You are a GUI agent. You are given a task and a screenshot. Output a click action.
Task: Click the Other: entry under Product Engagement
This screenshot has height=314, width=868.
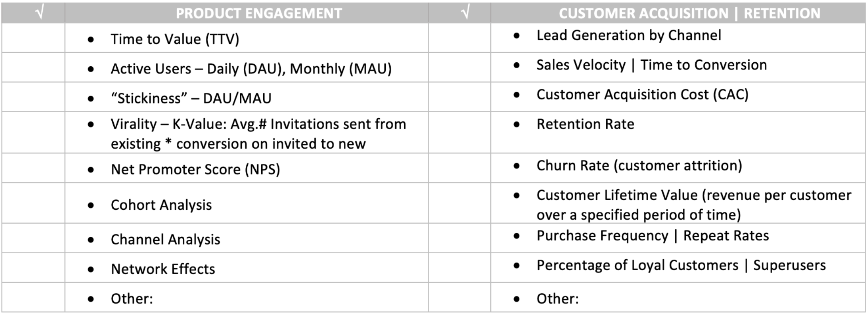coord(132,298)
